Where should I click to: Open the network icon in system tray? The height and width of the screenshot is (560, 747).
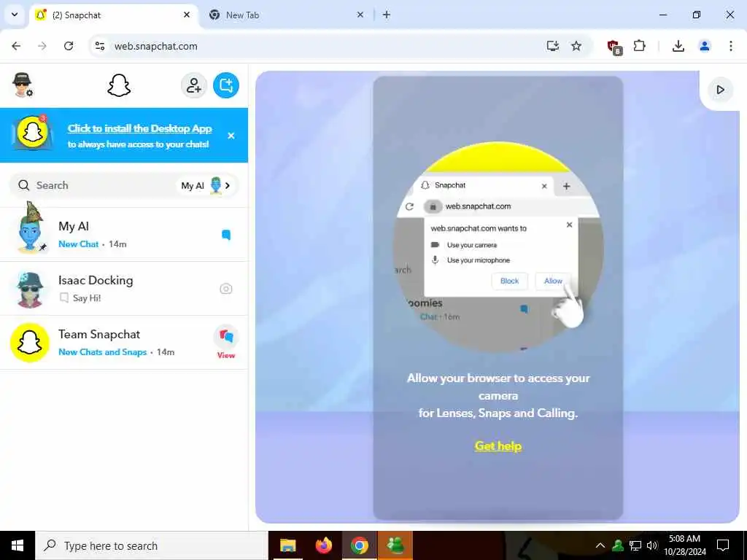tap(635, 545)
